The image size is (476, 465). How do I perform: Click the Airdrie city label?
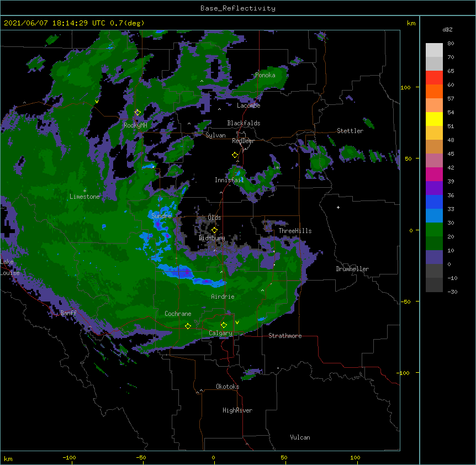click(x=223, y=297)
